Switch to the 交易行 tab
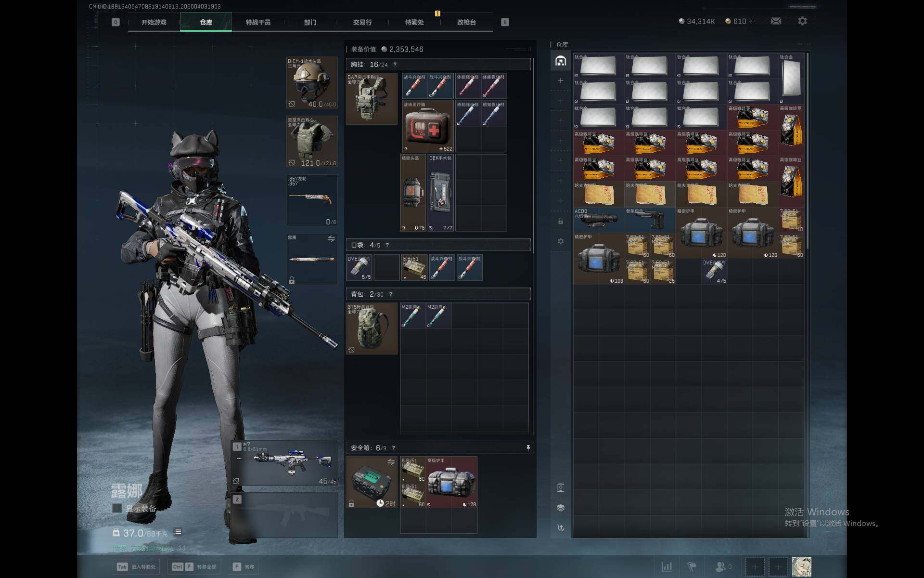Screen dimensions: 924x578 [x=362, y=22]
